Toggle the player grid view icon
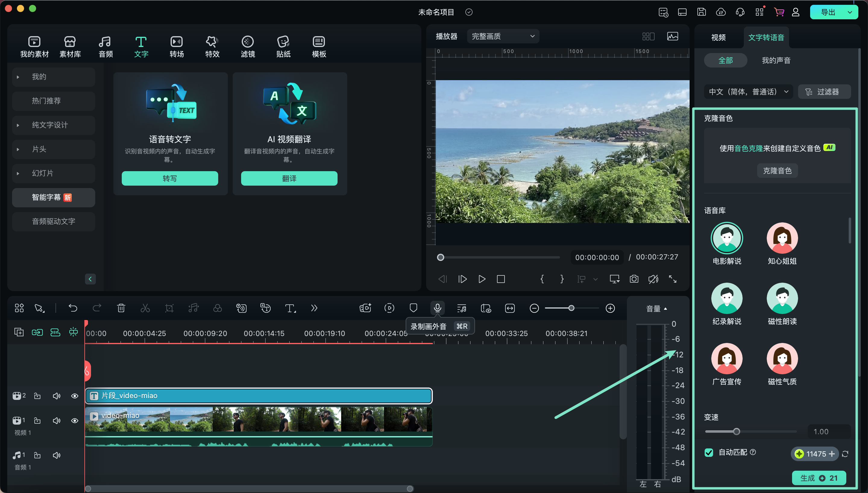 (x=648, y=36)
